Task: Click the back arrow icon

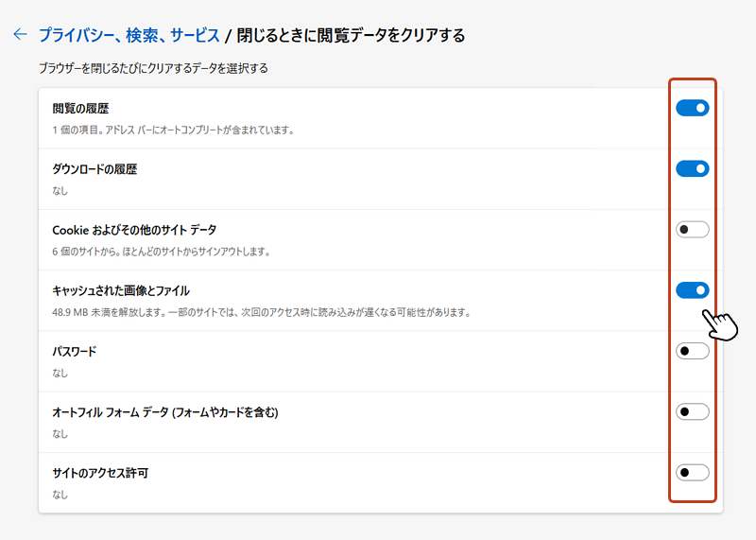Action: (x=20, y=34)
